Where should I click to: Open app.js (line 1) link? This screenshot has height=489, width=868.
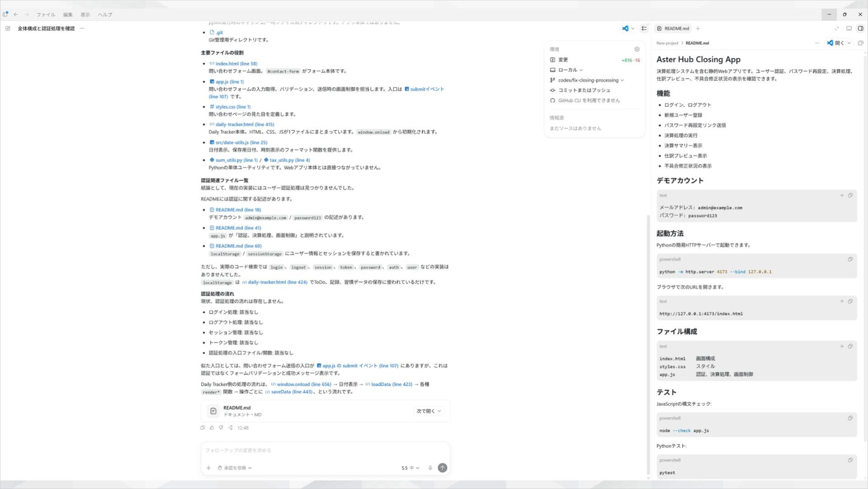pos(226,82)
